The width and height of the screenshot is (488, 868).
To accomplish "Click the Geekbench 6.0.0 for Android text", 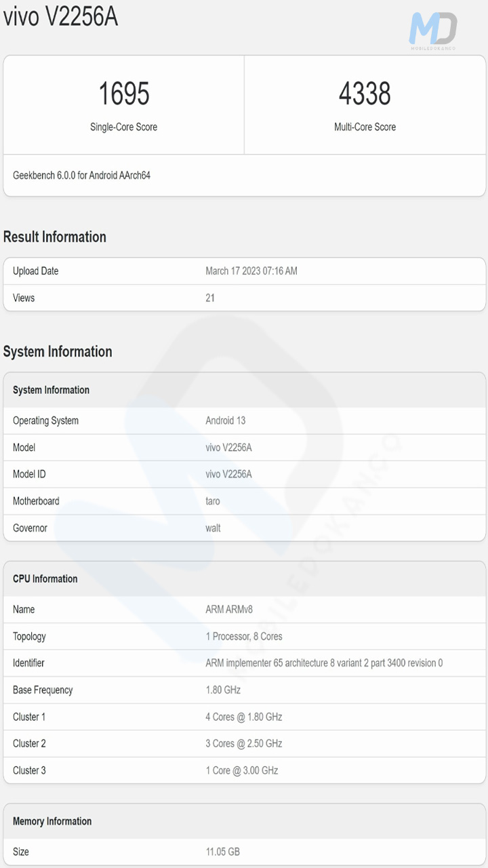I will 81,175.
